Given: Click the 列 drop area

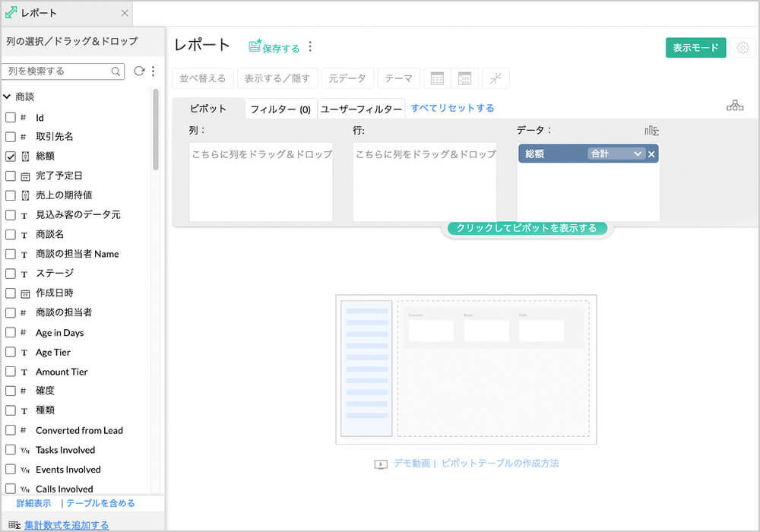Looking at the screenshot, I should pyautogui.click(x=261, y=182).
